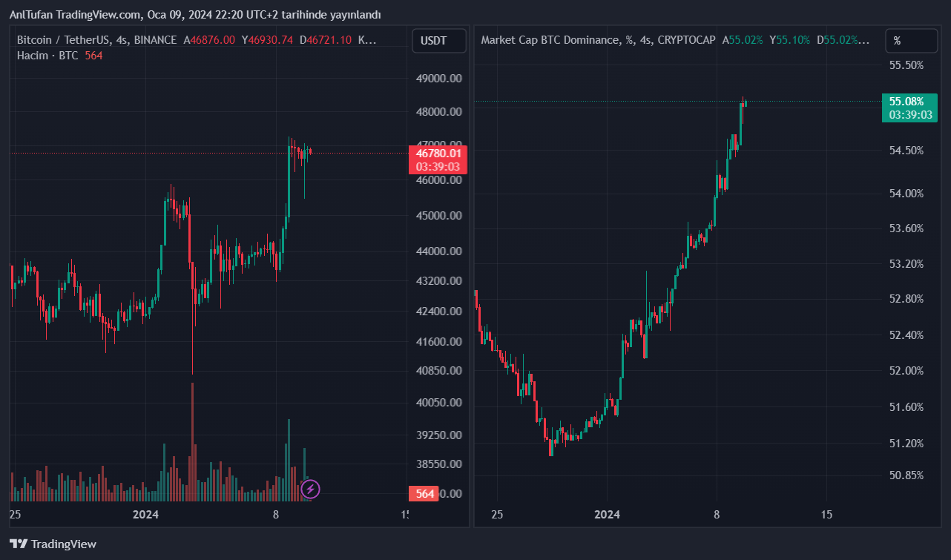This screenshot has height=560, width=951.
Task: Click the AnlTufan author name at top
Action: coord(31,15)
